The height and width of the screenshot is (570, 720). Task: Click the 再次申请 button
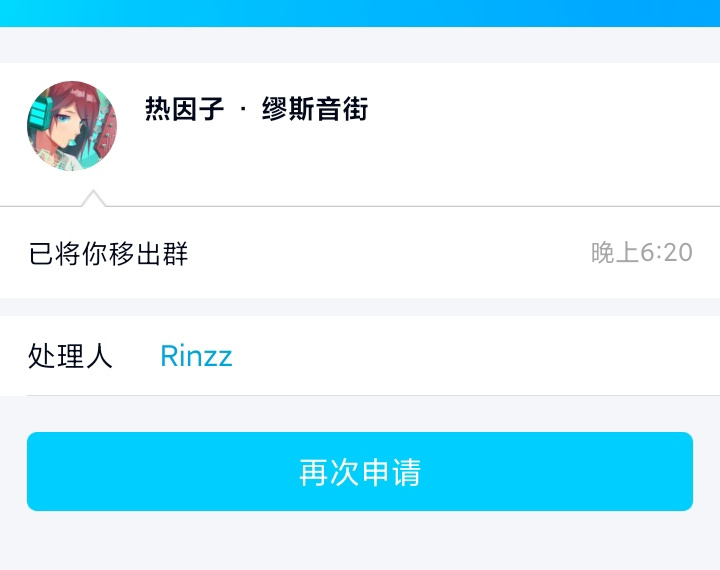coord(360,471)
